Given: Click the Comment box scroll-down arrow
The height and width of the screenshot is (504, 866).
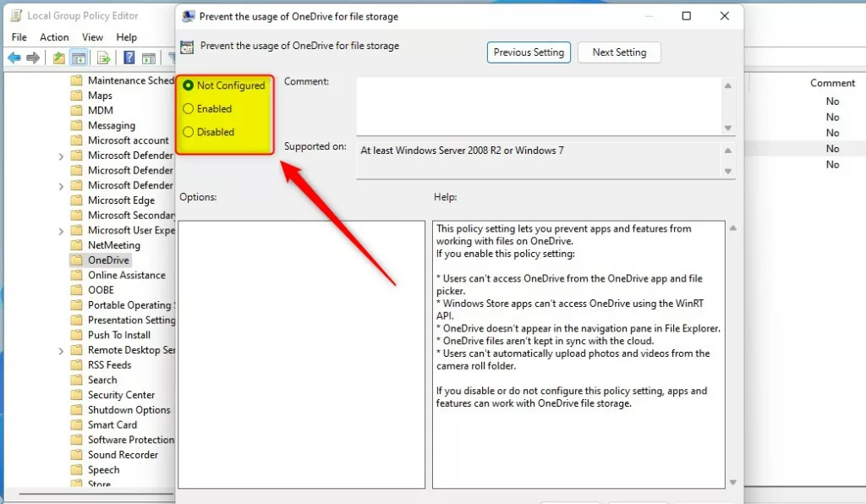Looking at the screenshot, I should click(728, 128).
